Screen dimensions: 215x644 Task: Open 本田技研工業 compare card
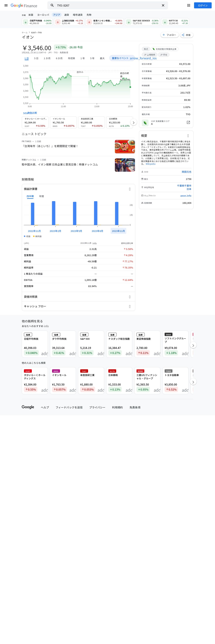point(91,123)
